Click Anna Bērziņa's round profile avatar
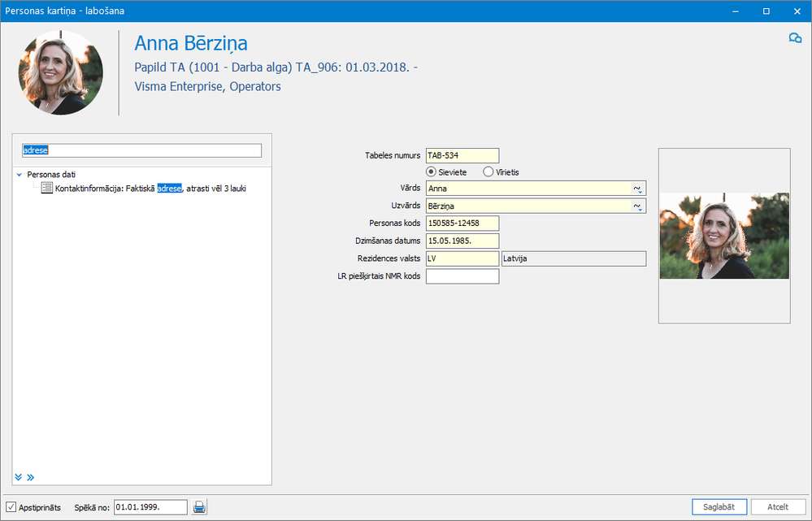 coord(61,73)
